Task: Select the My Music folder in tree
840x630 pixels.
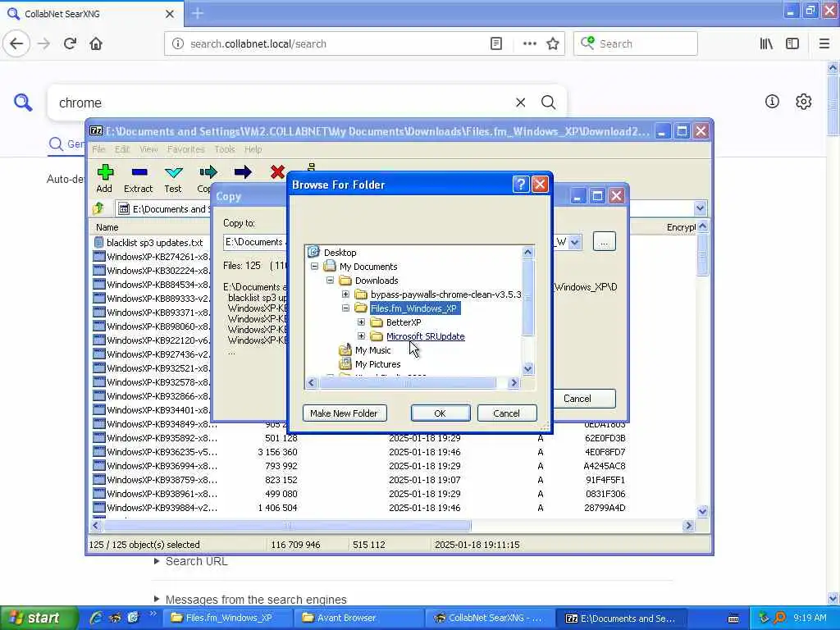Action: (373, 349)
